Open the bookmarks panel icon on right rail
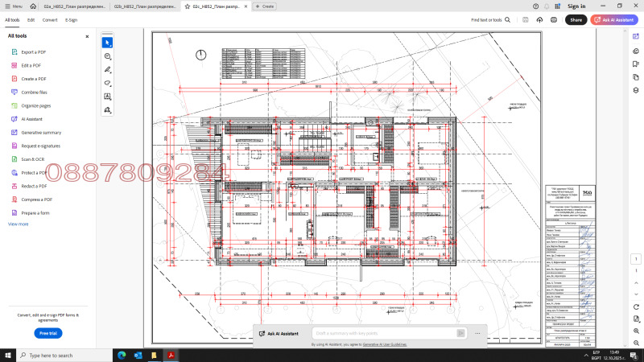This screenshot has width=644, height=362. tap(636, 65)
